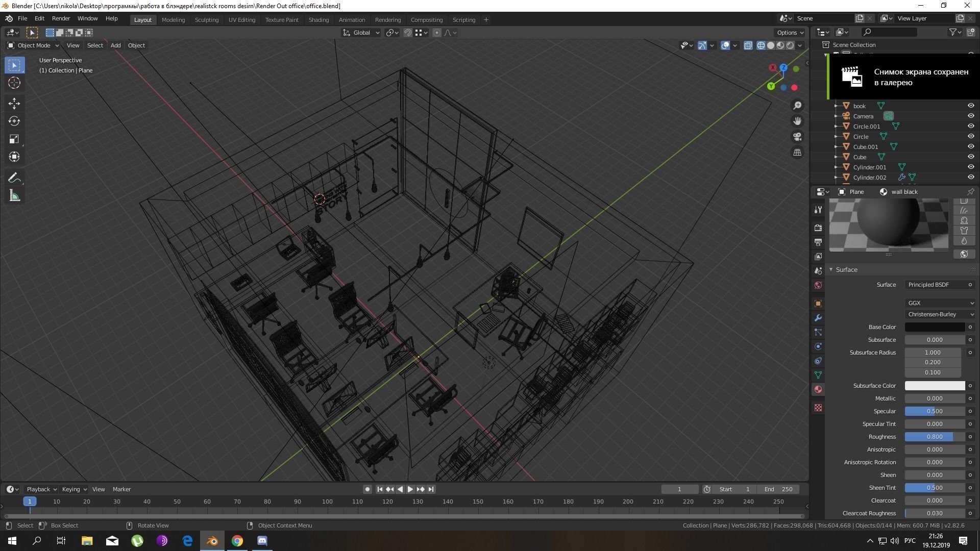The image size is (980, 551).
Task: Select the Transform tool
Action: (x=14, y=157)
